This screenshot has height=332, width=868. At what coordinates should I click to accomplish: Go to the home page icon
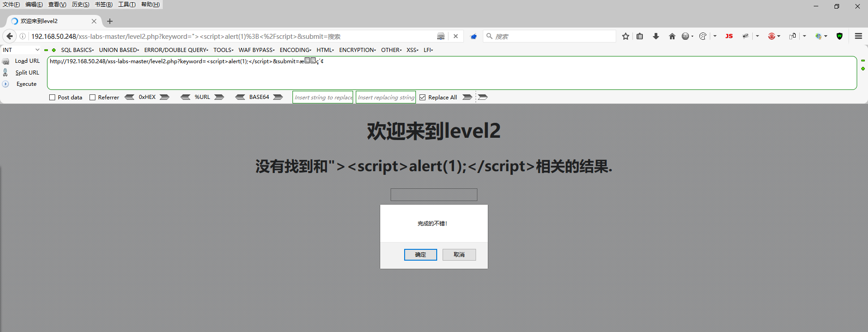coord(672,36)
